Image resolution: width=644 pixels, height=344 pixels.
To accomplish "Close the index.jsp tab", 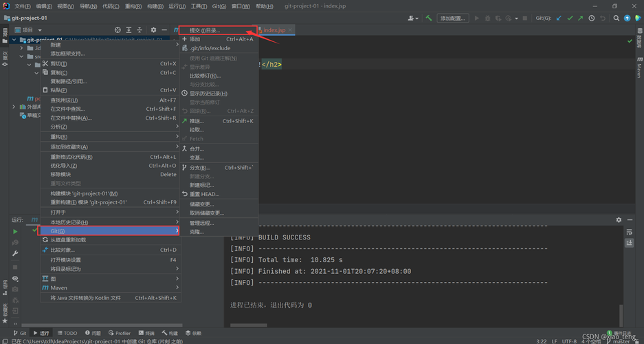I will coord(290,30).
